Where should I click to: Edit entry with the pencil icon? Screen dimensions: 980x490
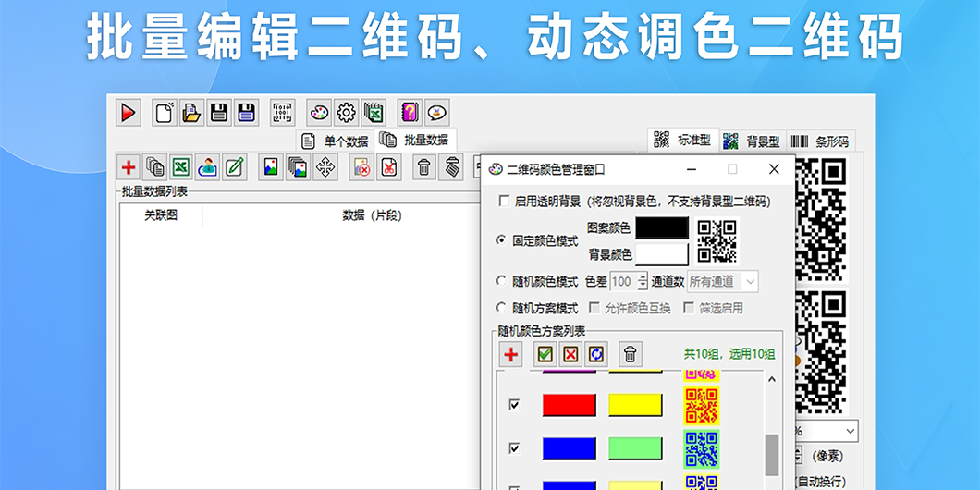click(235, 166)
